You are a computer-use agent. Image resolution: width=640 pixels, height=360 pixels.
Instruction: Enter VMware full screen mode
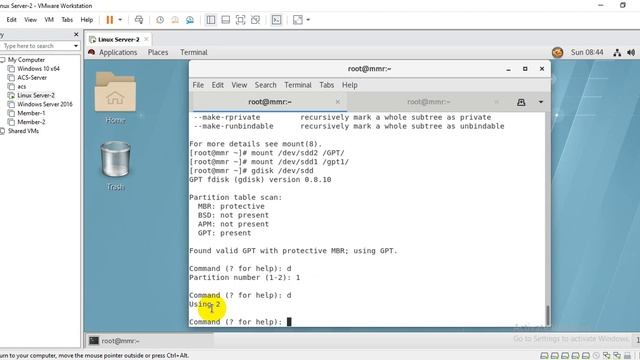240,20
